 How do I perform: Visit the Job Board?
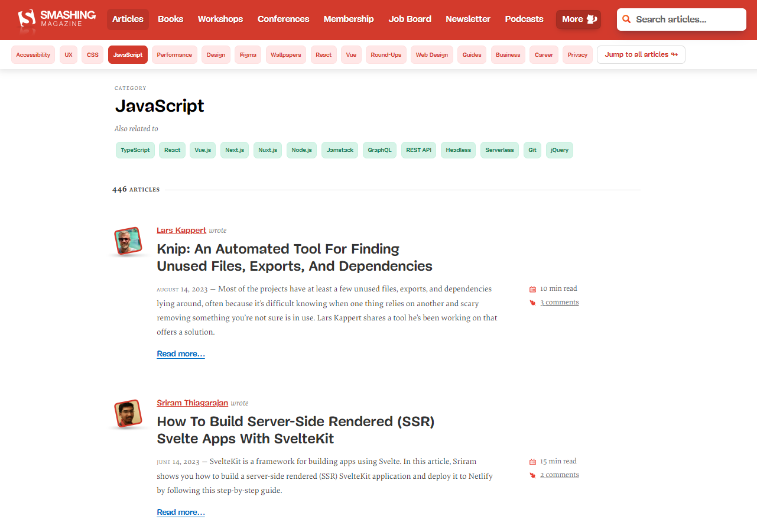(x=410, y=19)
